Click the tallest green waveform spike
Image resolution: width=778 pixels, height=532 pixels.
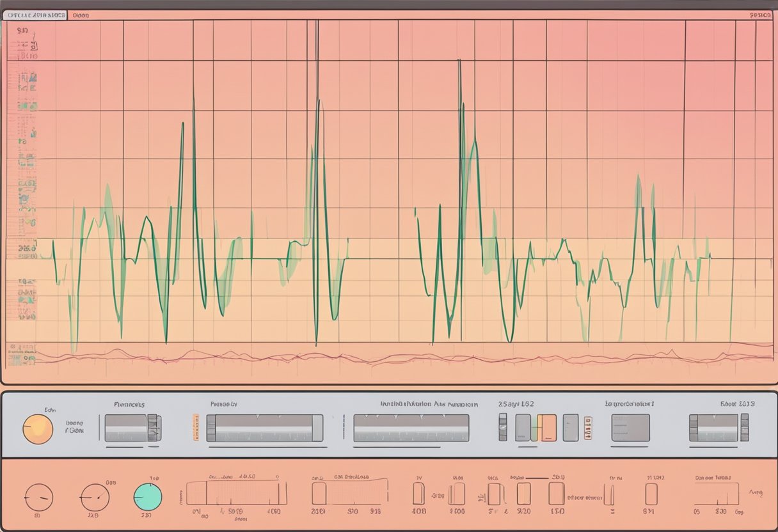point(316,182)
